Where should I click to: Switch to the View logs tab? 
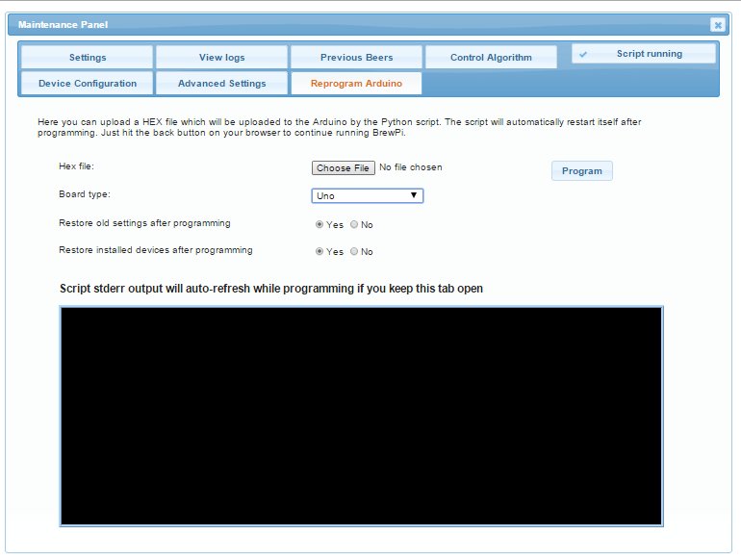pyautogui.click(x=221, y=57)
